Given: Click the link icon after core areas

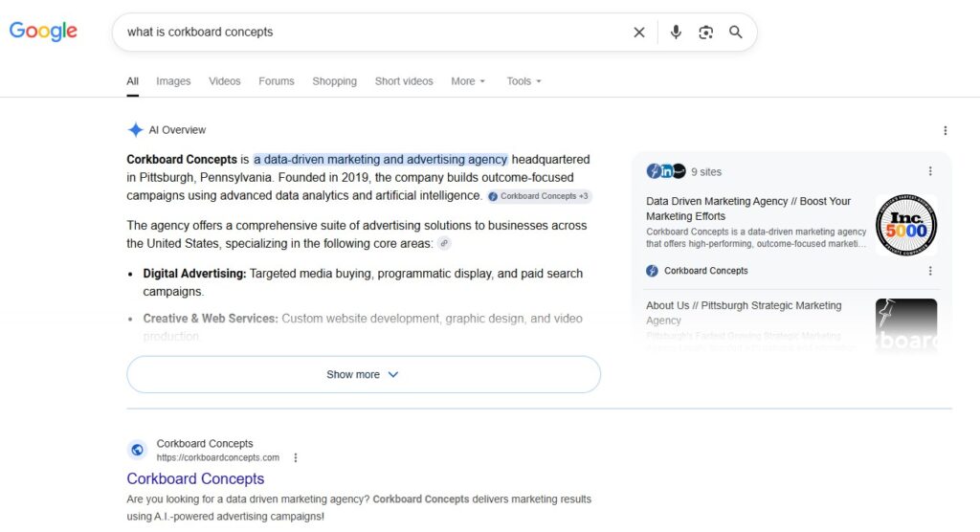Looking at the screenshot, I should point(444,243).
